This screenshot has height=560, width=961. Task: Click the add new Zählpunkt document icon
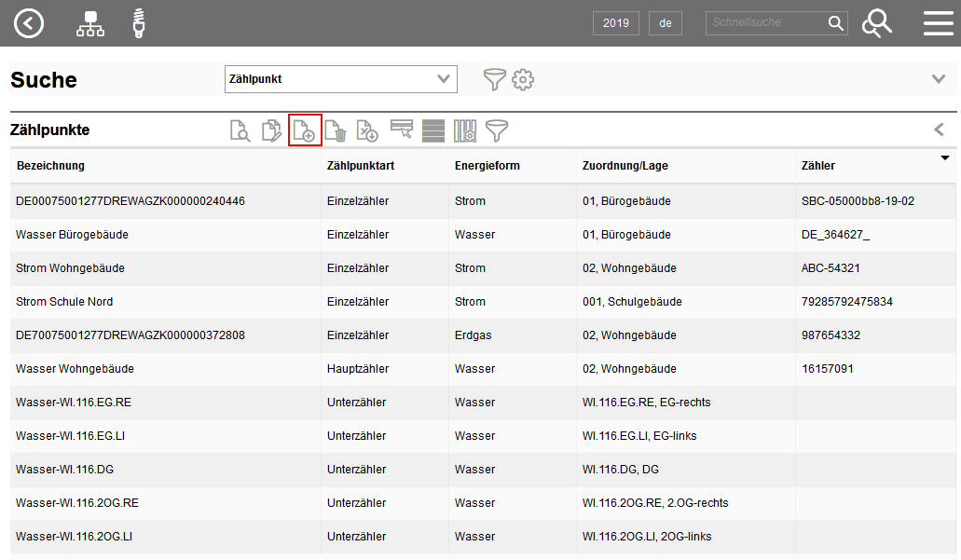pos(305,130)
